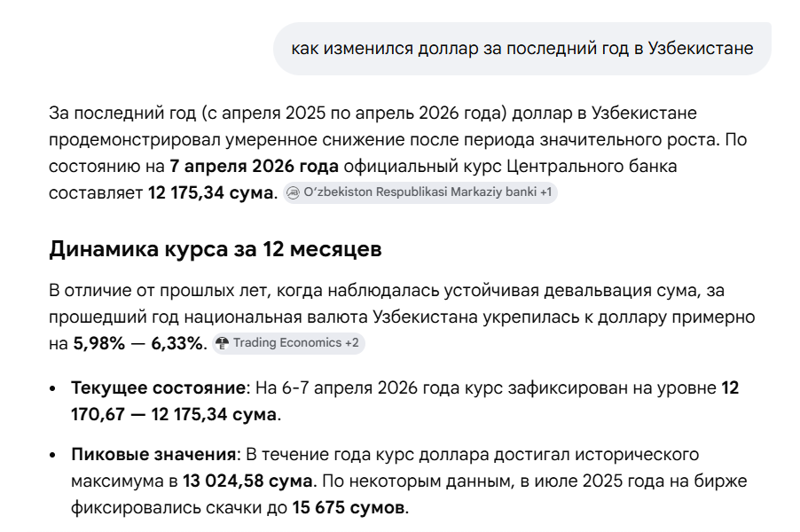Viewport: 800px width, 532px height.
Task: Click the Пиковые значения bullet label
Action: click(153, 455)
